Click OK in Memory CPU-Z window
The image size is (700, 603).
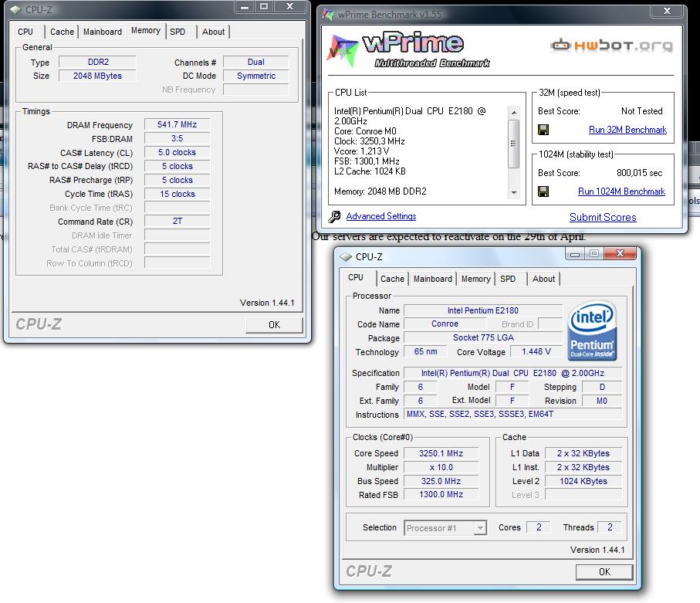coord(275,325)
